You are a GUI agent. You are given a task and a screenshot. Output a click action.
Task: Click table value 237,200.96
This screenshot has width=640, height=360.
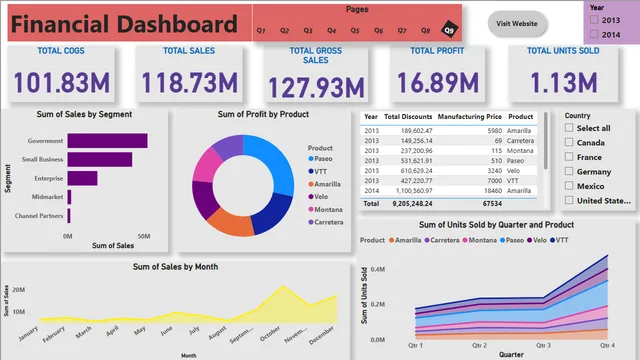[x=416, y=151]
